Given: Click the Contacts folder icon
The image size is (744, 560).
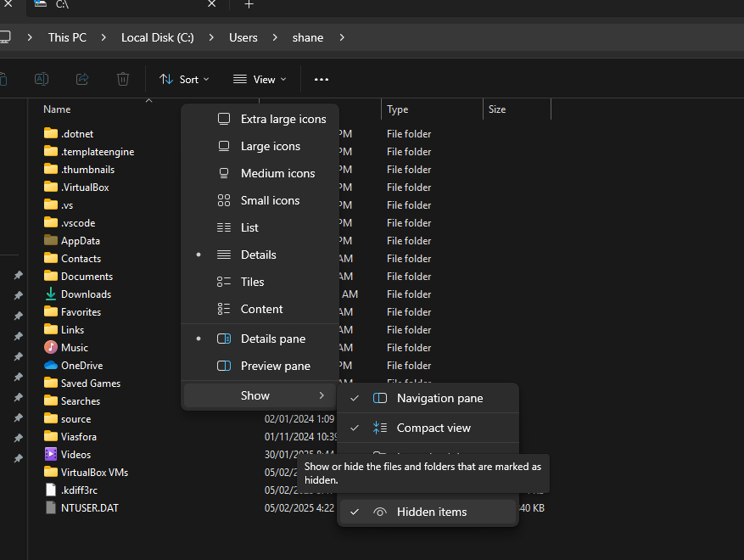Looking at the screenshot, I should click(51, 258).
